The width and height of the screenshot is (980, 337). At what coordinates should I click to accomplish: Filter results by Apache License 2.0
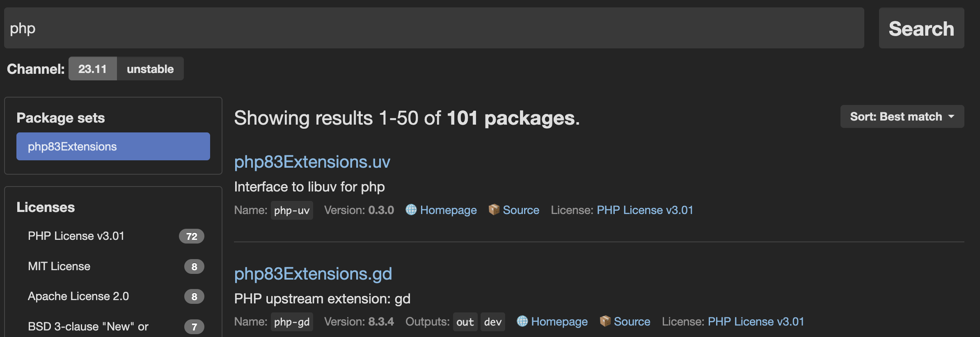[x=78, y=296]
